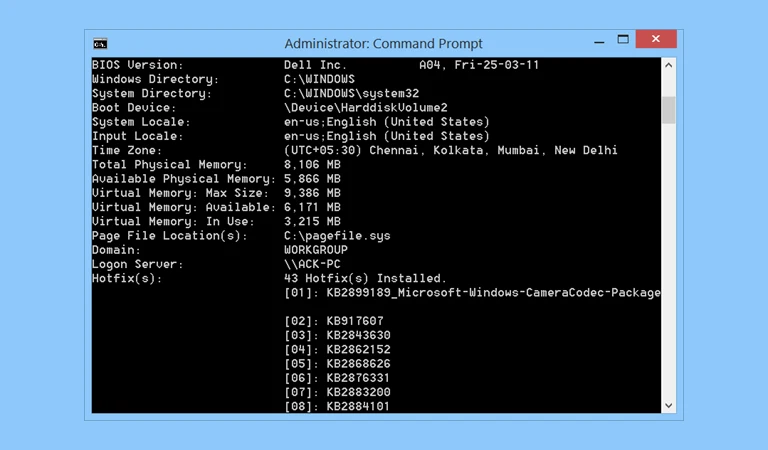This screenshot has height=450, width=768.
Task: Click hotfix [02] KB917607 entry
Action: 334,321
